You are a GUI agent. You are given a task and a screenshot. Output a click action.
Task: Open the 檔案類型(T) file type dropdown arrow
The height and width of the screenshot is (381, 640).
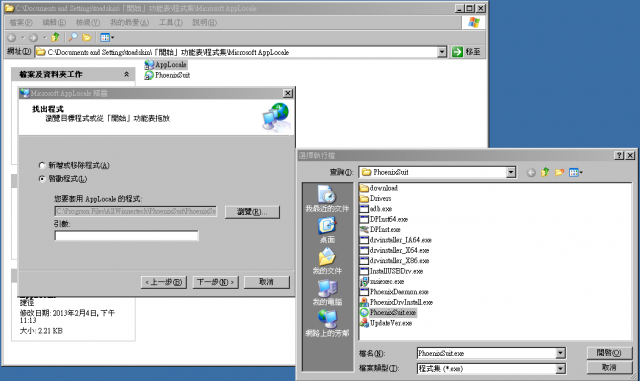point(560,369)
